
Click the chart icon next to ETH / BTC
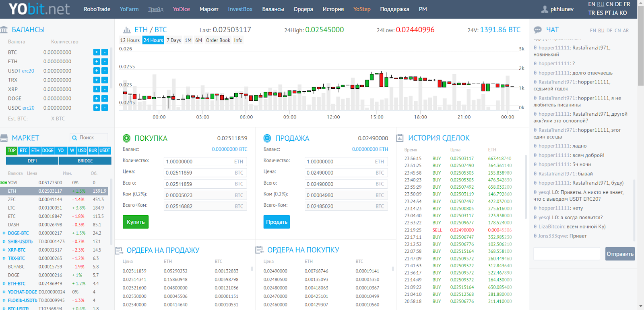pyautogui.click(x=127, y=30)
